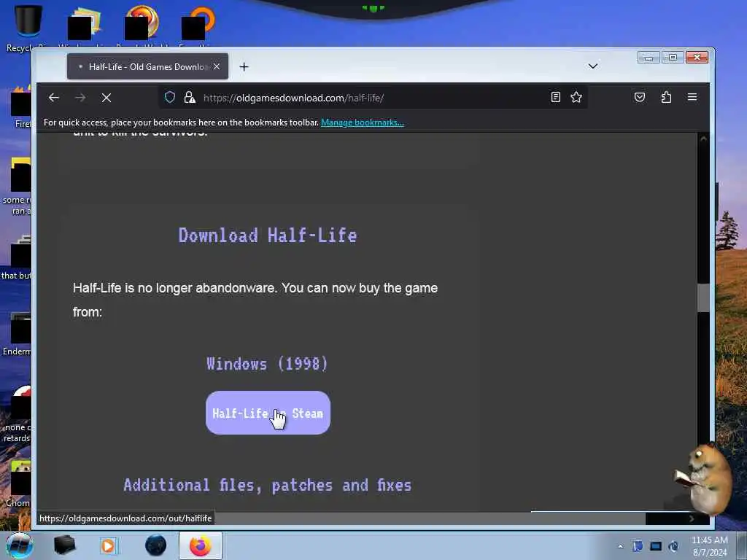The height and width of the screenshot is (560, 747).
Task: Click the taskbar clock and date
Action: coord(709,546)
